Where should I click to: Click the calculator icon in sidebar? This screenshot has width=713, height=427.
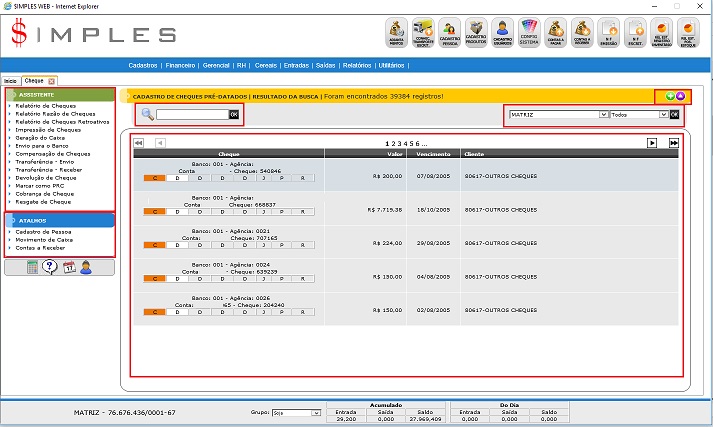33,267
